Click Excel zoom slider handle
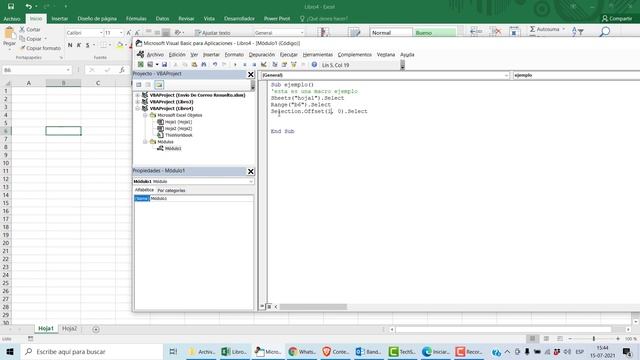 click(594, 339)
